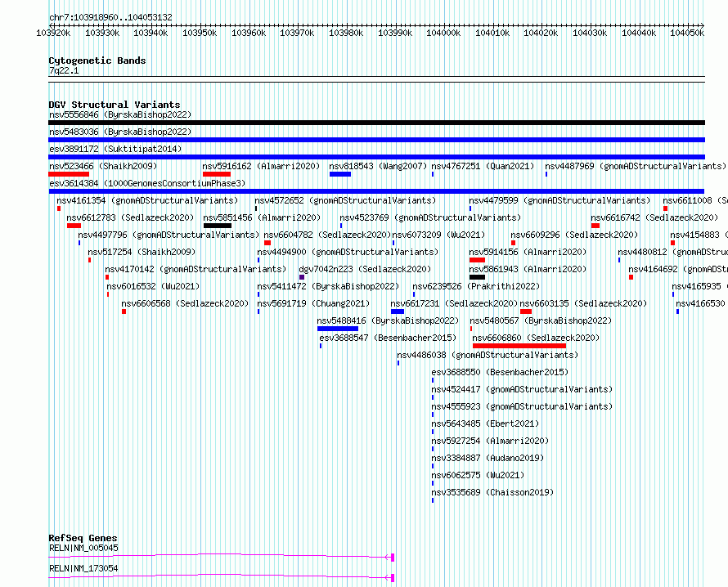Open nsv4154883 variant label

699,235
